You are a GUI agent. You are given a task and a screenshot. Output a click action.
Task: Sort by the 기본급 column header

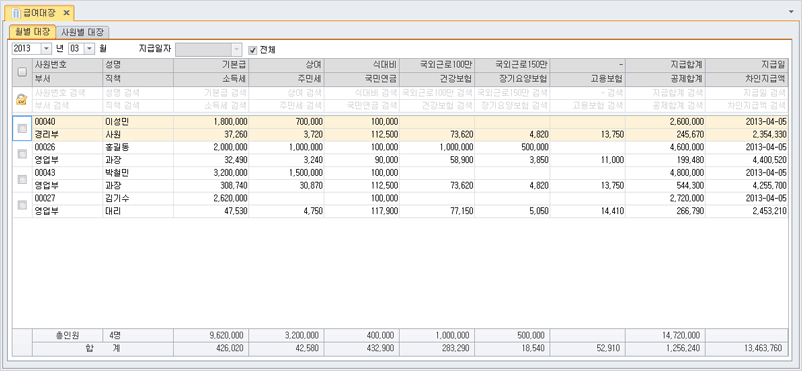point(211,65)
